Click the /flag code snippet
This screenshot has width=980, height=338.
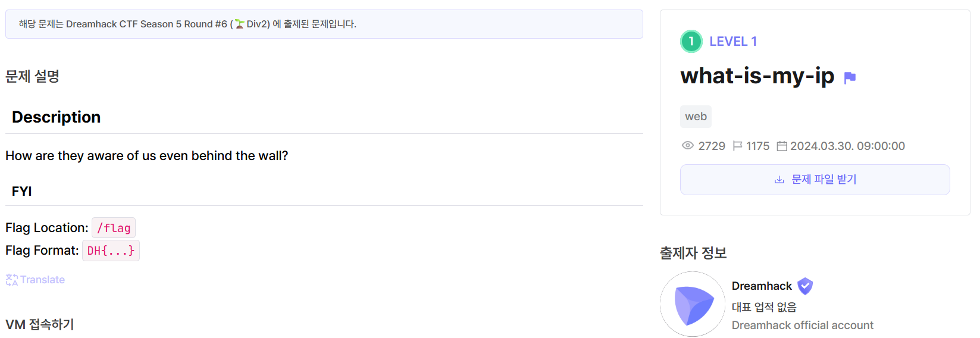(x=114, y=228)
